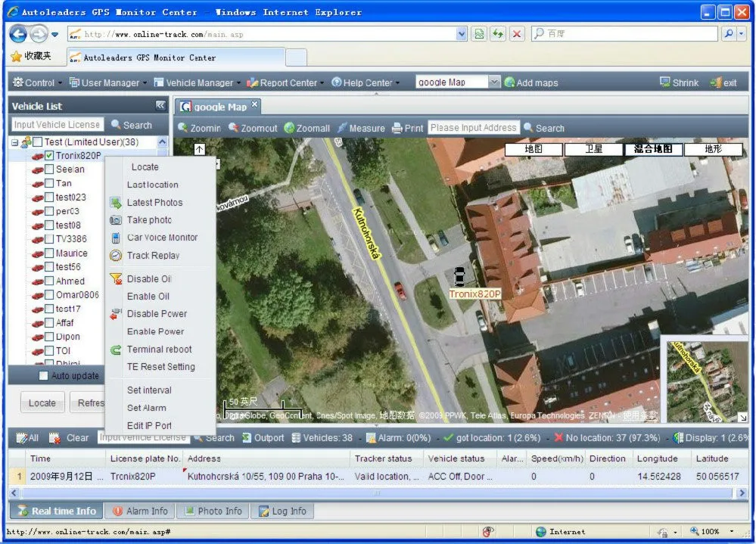
Task: Click the overview minimap thumbnail
Action: point(707,381)
